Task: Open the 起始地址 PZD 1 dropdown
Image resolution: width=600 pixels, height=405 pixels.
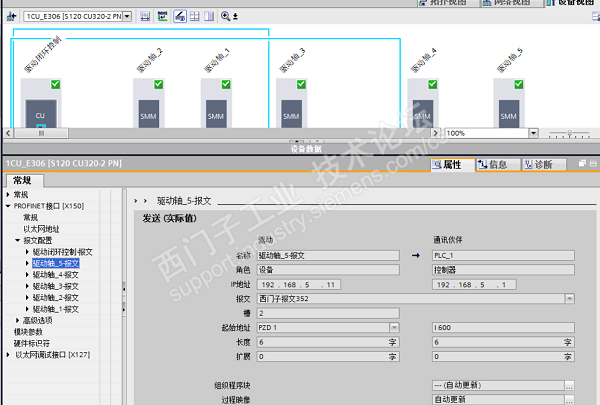Action: pyautogui.click(x=394, y=328)
